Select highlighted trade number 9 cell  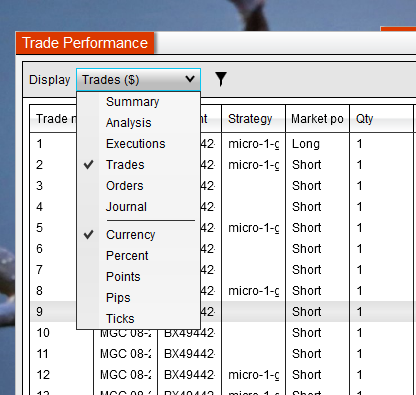click(39, 312)
